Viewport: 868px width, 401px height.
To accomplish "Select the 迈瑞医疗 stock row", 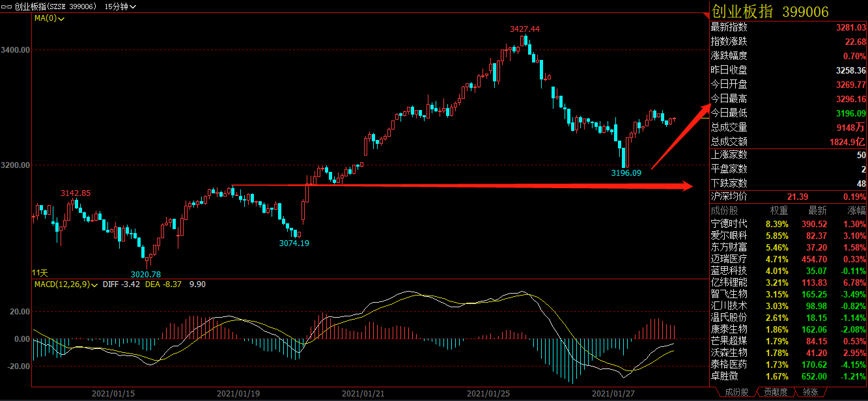I will (788, 258).
